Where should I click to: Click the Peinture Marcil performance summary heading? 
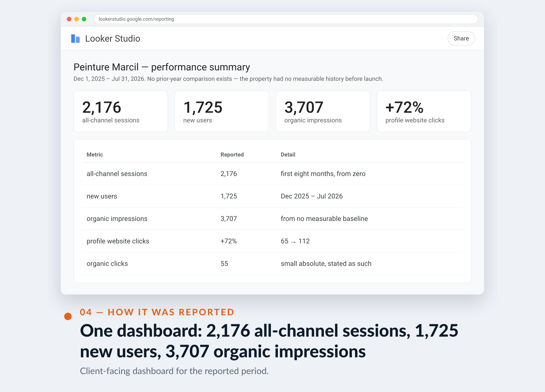tap(161, 67)
